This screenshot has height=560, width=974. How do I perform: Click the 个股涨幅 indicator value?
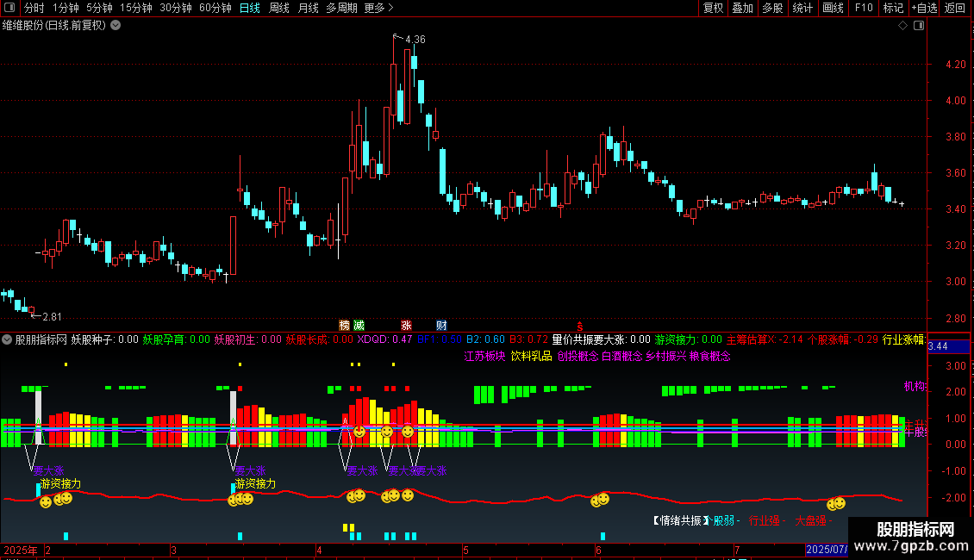843,339
